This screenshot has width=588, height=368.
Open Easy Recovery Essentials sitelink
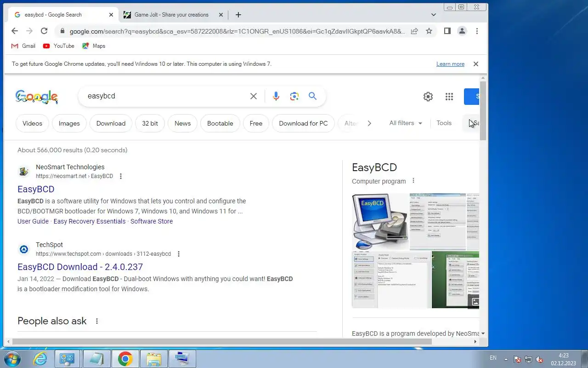click(90, 221)
